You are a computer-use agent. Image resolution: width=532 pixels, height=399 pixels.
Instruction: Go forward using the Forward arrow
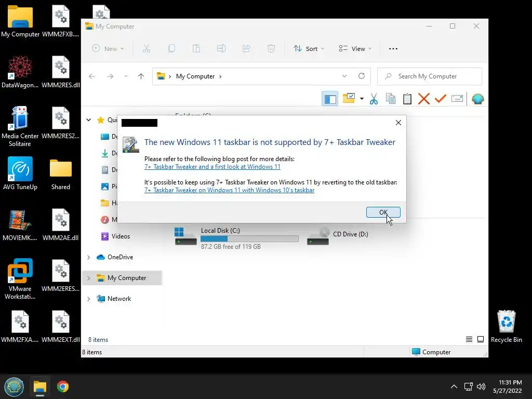110,76
